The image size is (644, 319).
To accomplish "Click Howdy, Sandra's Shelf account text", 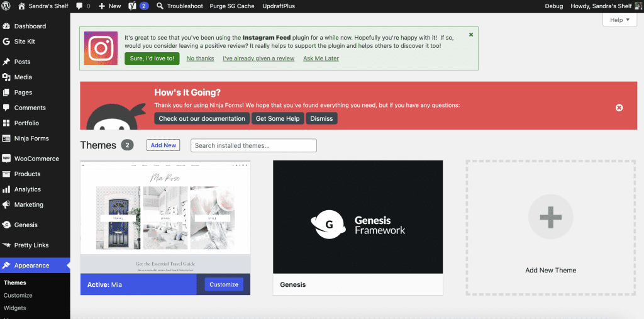I will click(601, 6).
